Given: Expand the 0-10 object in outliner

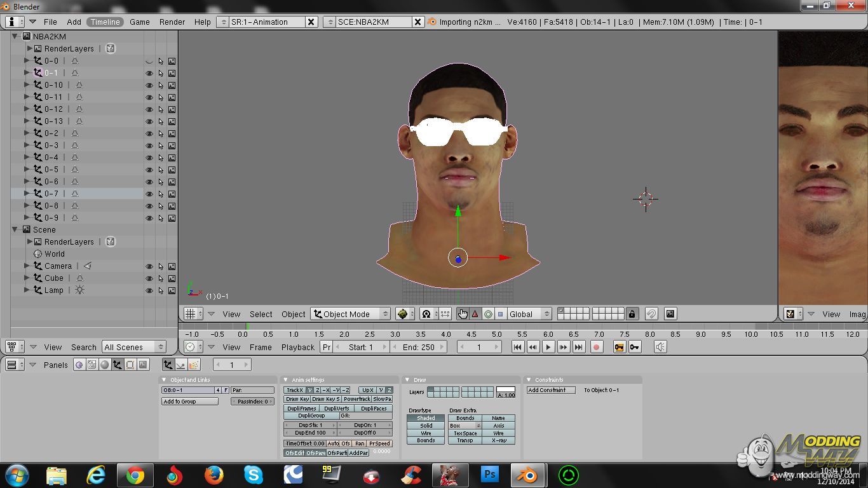Looking at the screenshot, I should pos(27,85).
